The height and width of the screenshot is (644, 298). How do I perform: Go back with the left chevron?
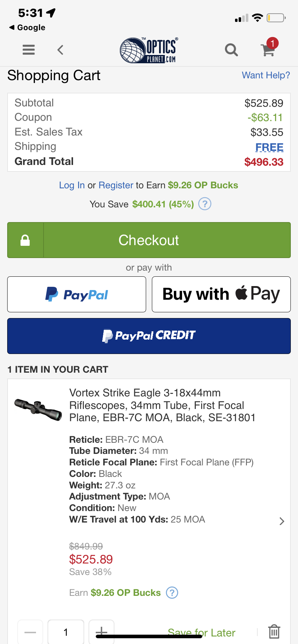60,50
